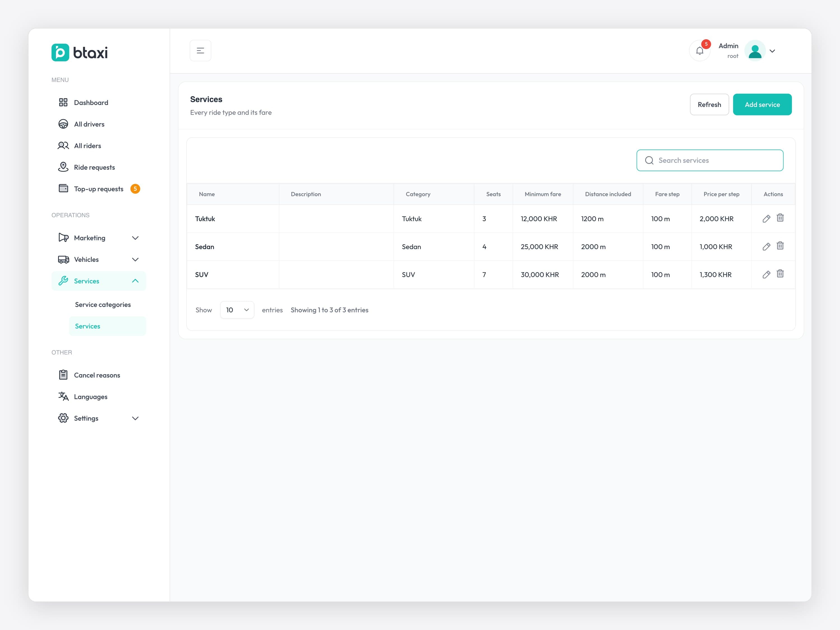
Task: Click the btaxi logo
Action: [x=79, y=52]
